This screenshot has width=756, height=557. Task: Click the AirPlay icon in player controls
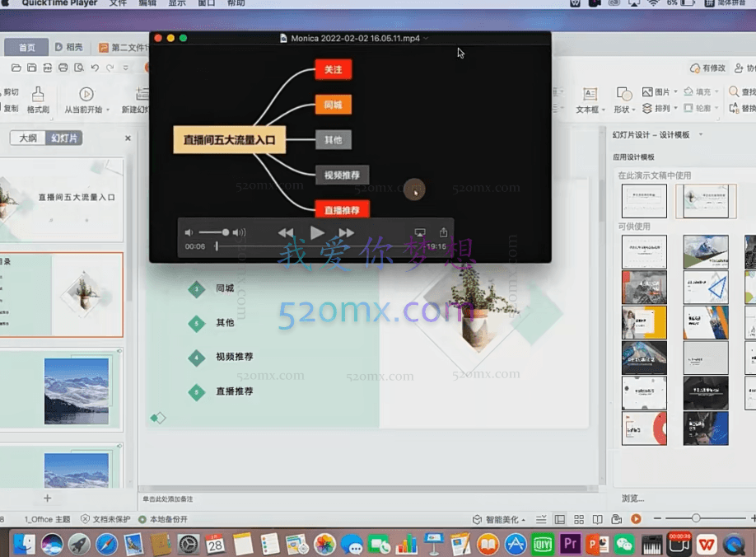click(x=419, y=233)
